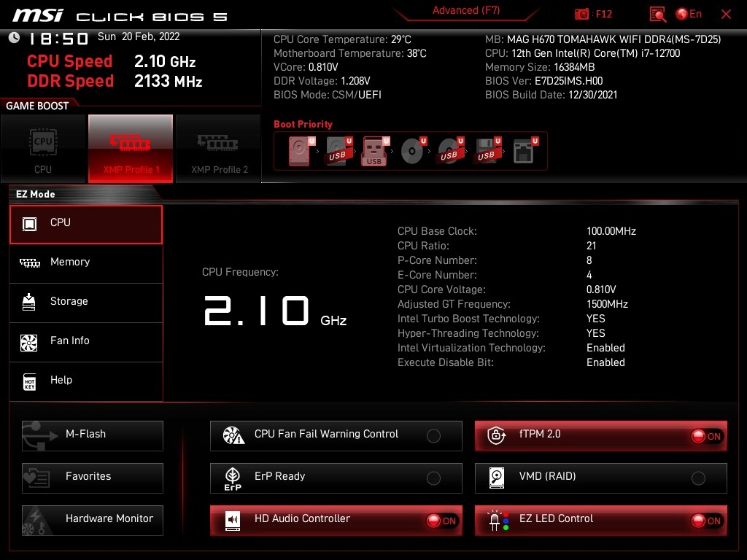Click the clock icon beside the time

(x=15, y=37)
